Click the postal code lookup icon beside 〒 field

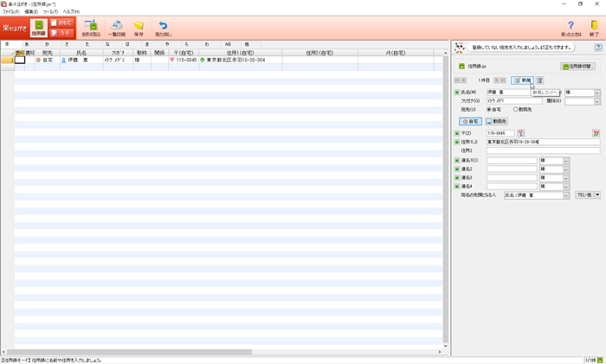click(521, 133)
